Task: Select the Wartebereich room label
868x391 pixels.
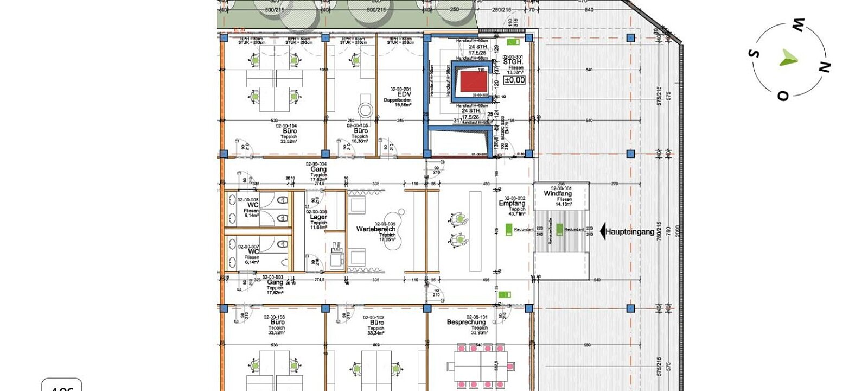Action: coord(375,229)
